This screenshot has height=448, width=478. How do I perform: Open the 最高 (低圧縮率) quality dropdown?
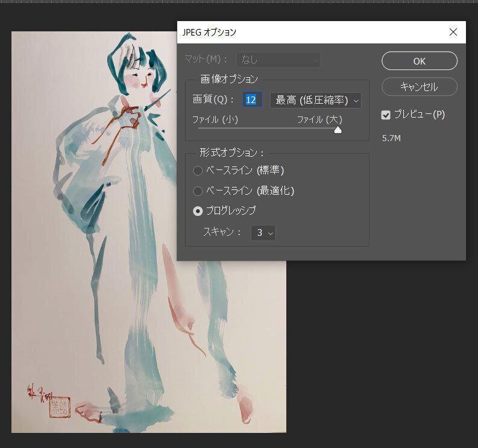[x=315, y=100]
